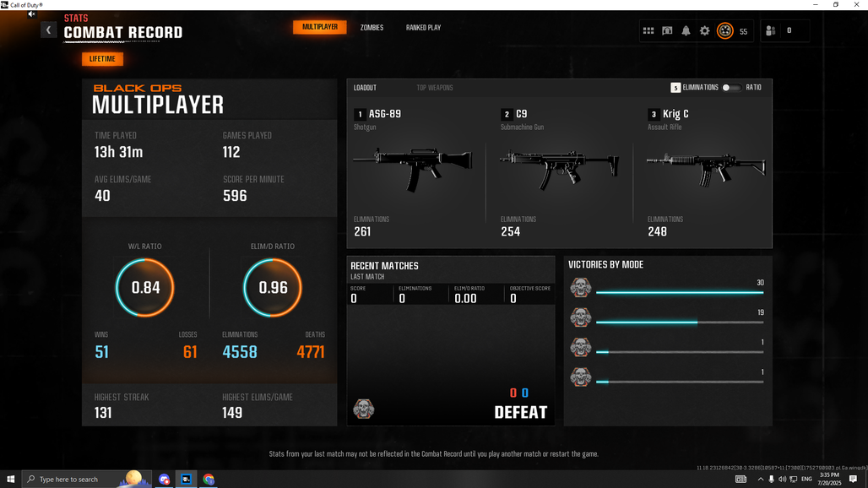Open the volume control in system tray
The width and height of the screenshot is (868, 488).
[x=782, y=480]
